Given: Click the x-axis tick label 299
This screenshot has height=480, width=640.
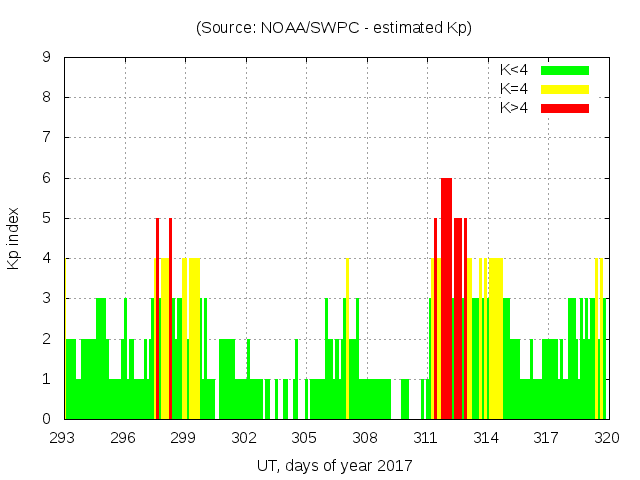Looking at the screenshot, I should coord(184,438).
